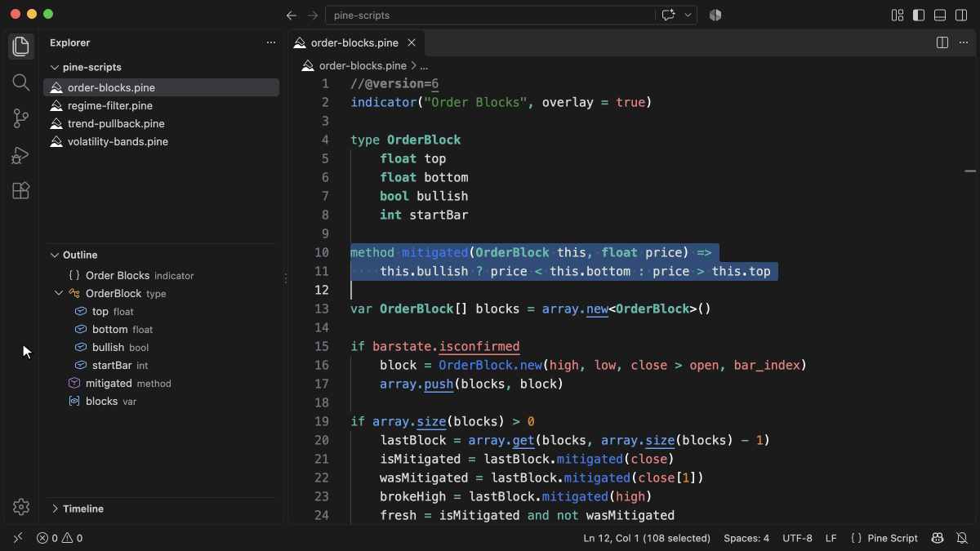Select the blocks var in Outline
The height and width of the screenshot is (551, 980).
(162, 401)
